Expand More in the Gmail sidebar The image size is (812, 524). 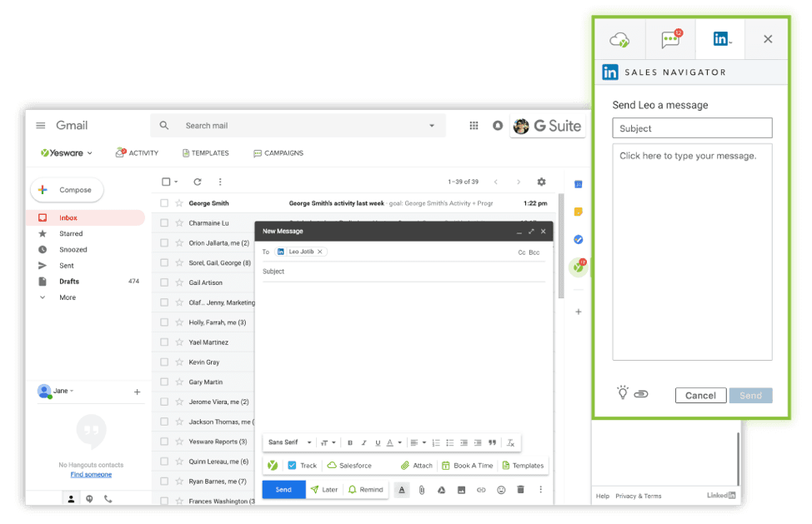click(x=67, y=297)
